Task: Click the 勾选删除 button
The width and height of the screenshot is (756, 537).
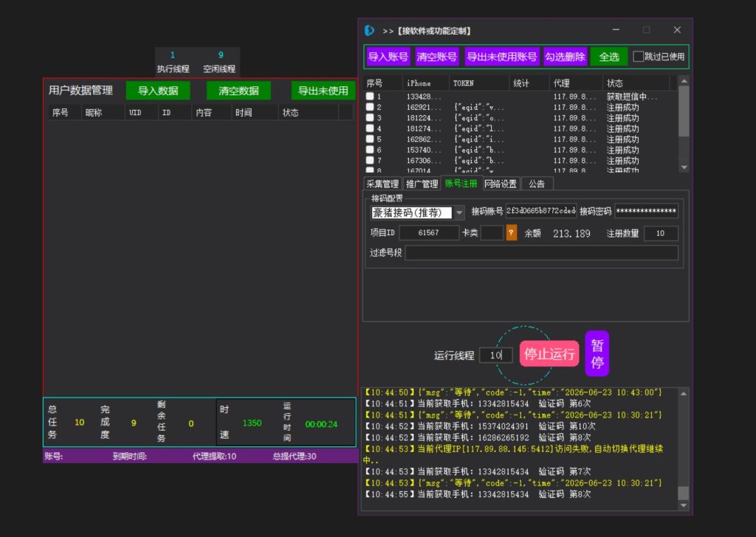Action: (565, 56)
